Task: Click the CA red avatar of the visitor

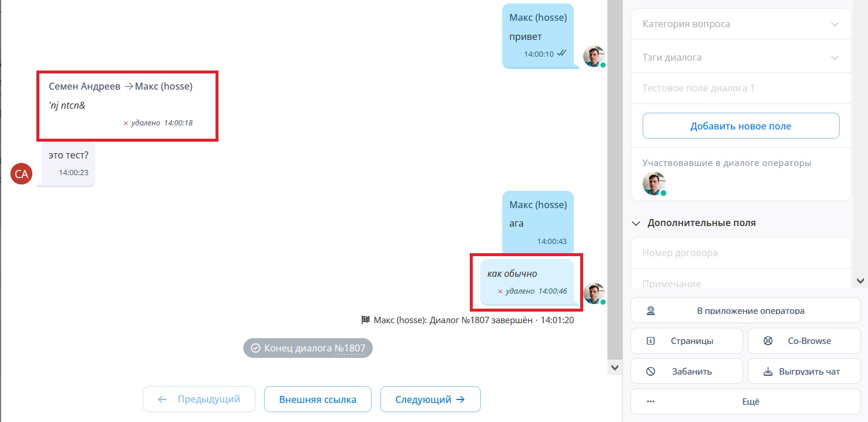Action: coord(21,174)
